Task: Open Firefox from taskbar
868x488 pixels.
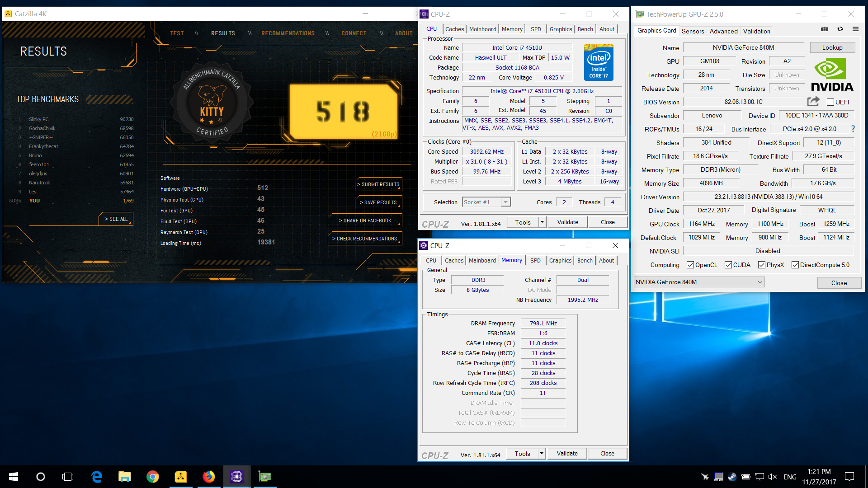Action: tap(209, 477)
